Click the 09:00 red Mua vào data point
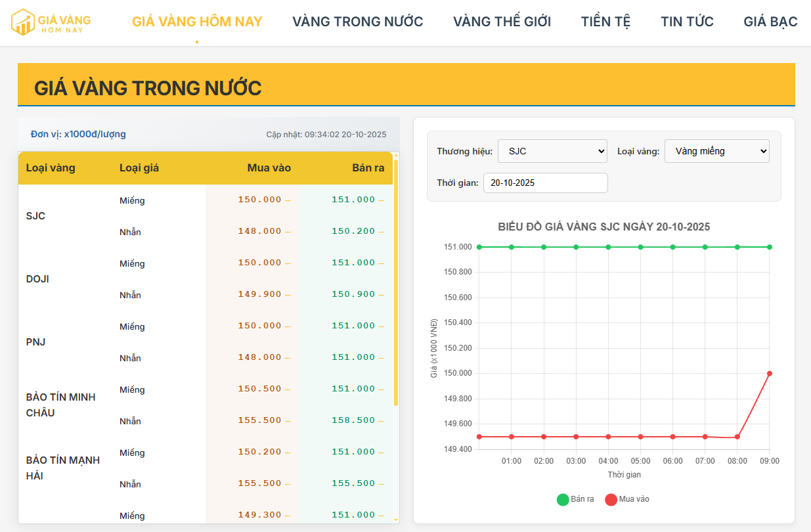 coord(770,374)
